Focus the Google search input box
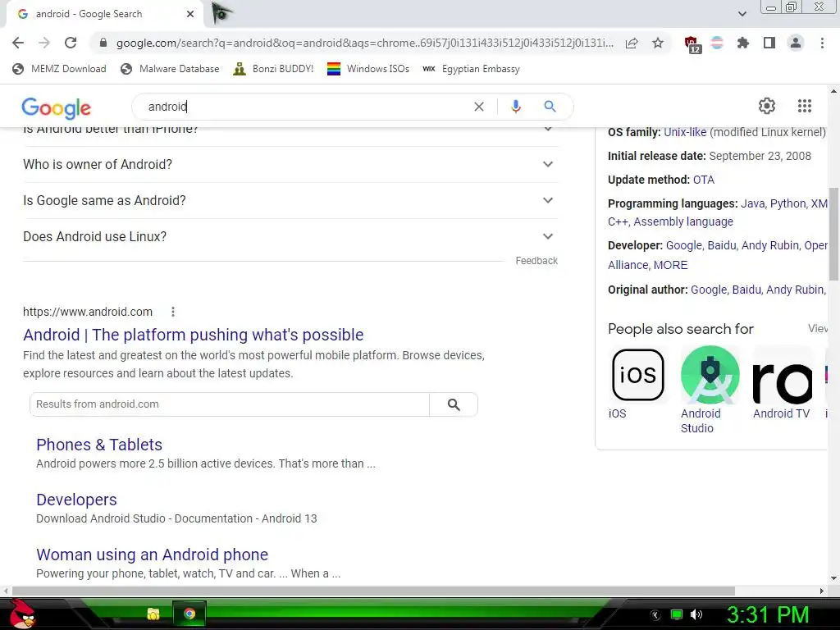840x630 pixels. click(305, 107)
